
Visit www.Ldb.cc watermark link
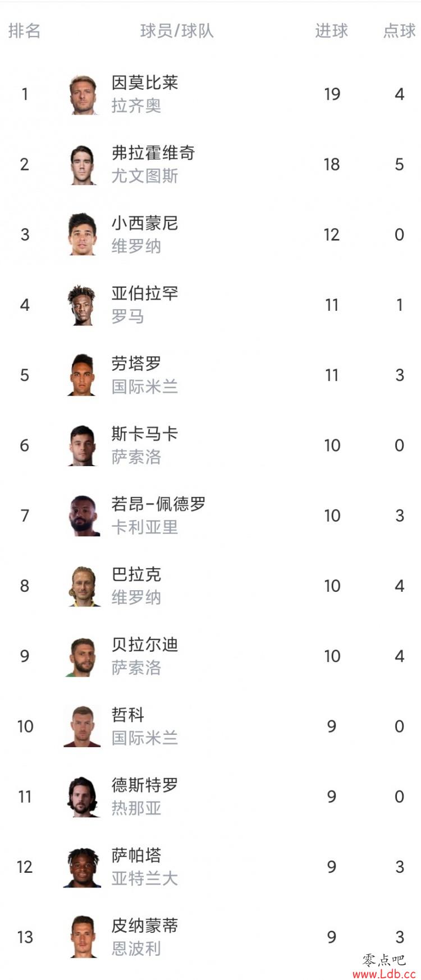pyautogui.click(x=385, y=973)
